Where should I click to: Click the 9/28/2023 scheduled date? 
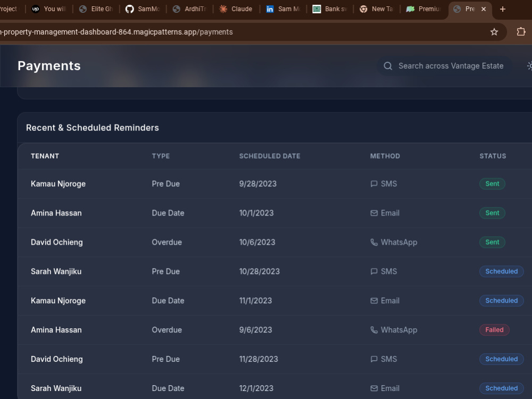[258, 184]
